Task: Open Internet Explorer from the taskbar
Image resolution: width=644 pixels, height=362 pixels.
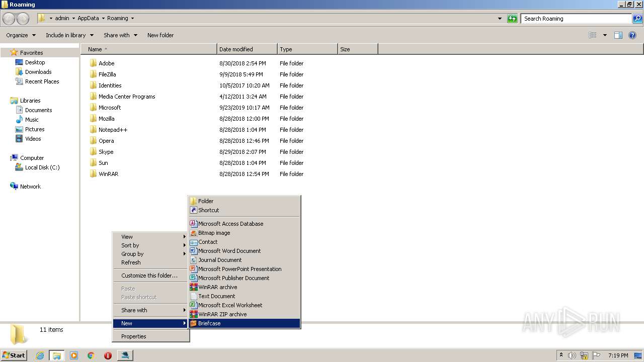Action: pyautogui.click(x=40, y=355)
